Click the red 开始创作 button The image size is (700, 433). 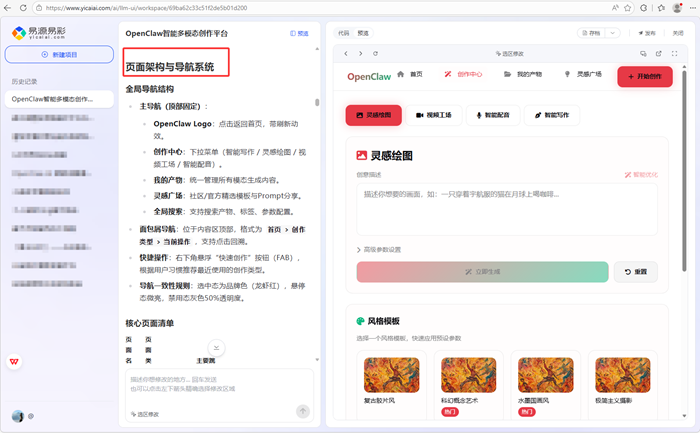pyautogui.click(x=644, y=76)
